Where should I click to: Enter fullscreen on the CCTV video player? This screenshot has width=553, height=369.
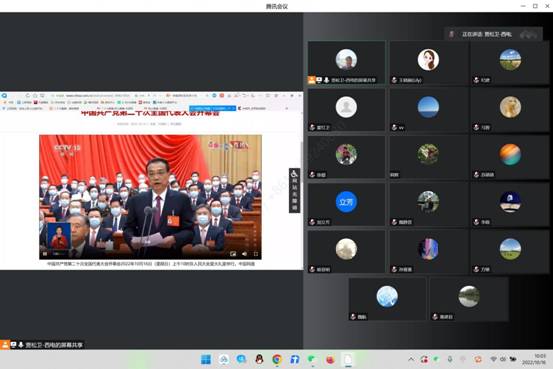pyautogui.click(x=256, y=254)
